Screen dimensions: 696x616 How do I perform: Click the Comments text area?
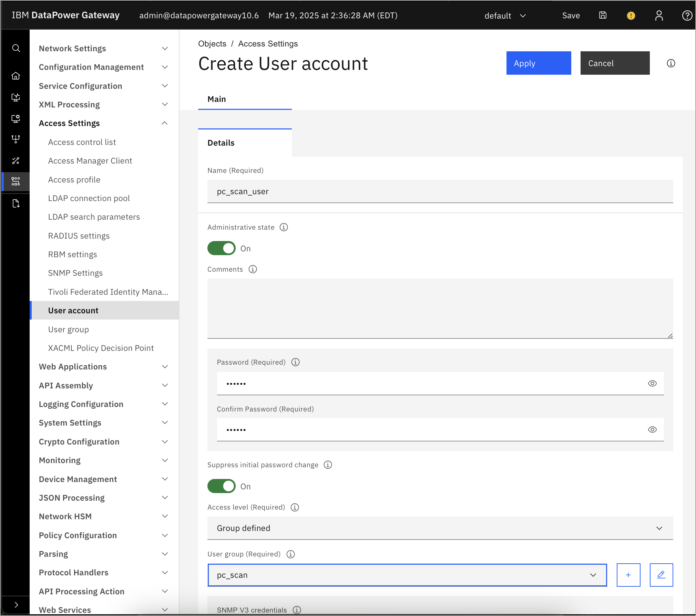[440, 309]
